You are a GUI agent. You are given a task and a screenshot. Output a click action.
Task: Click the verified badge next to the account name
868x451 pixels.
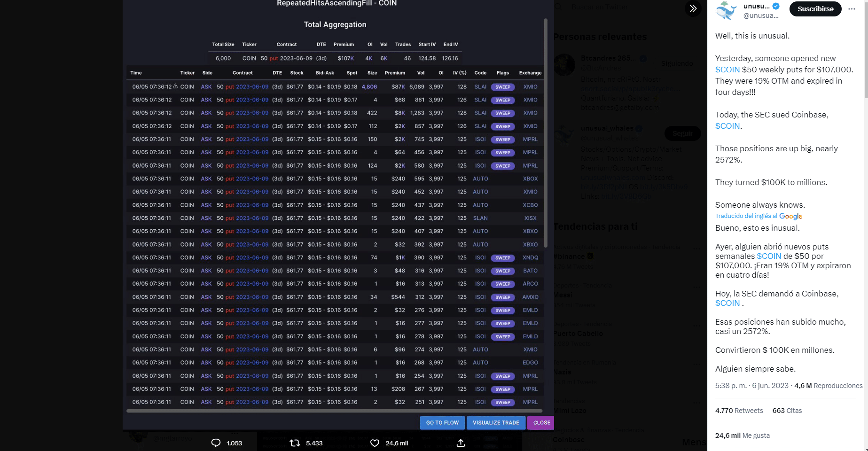coord(776,6)
